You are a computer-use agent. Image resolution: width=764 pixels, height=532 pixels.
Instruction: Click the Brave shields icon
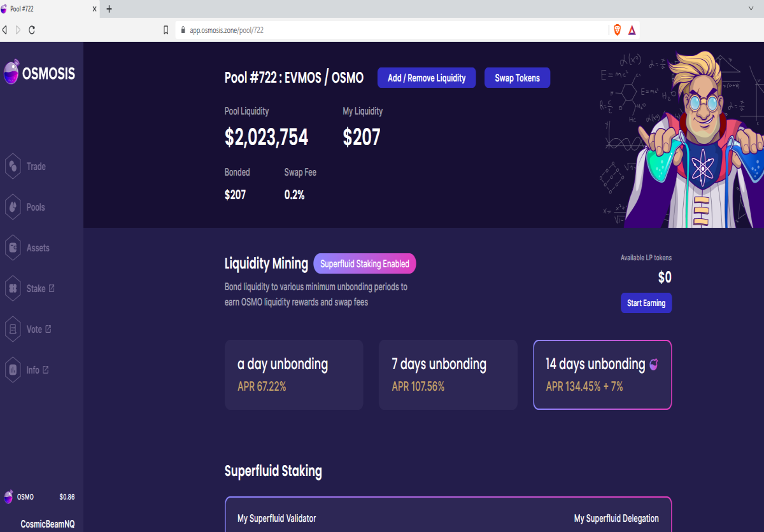[617, 30]
